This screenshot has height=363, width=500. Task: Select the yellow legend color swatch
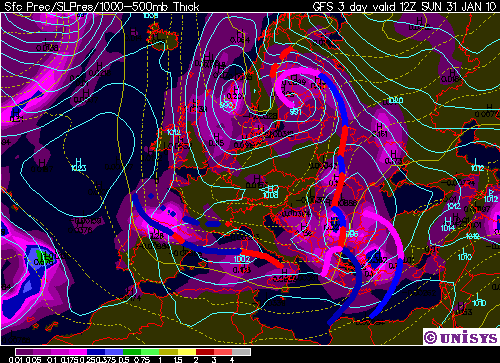tap(187, 352)
